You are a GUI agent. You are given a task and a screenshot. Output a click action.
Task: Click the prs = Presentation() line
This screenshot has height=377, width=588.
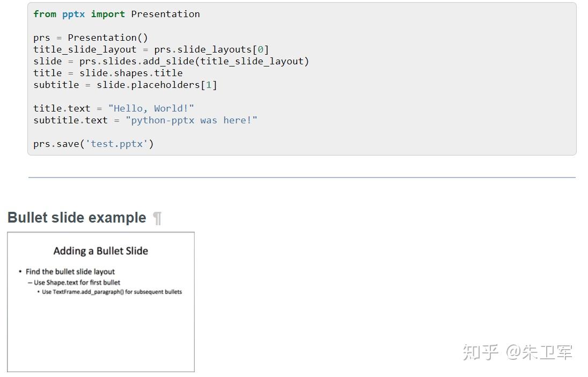coord(91,38)
